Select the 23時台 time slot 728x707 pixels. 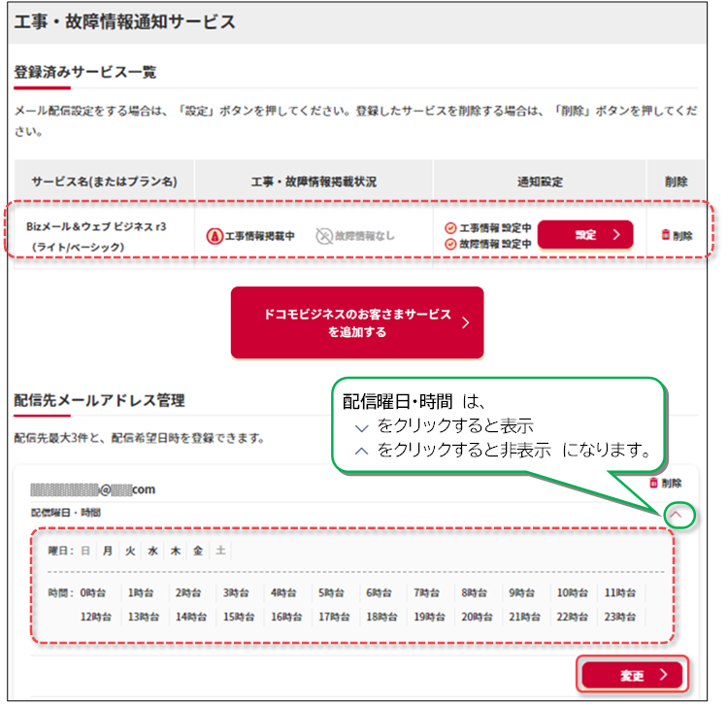click(620, 617)
